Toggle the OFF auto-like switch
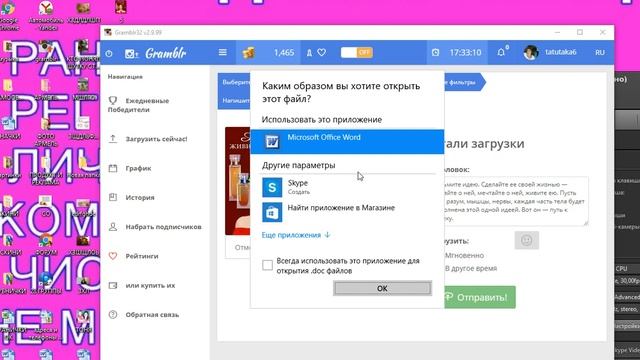This screenshot has width=640, height=360. tap(357, 52)
